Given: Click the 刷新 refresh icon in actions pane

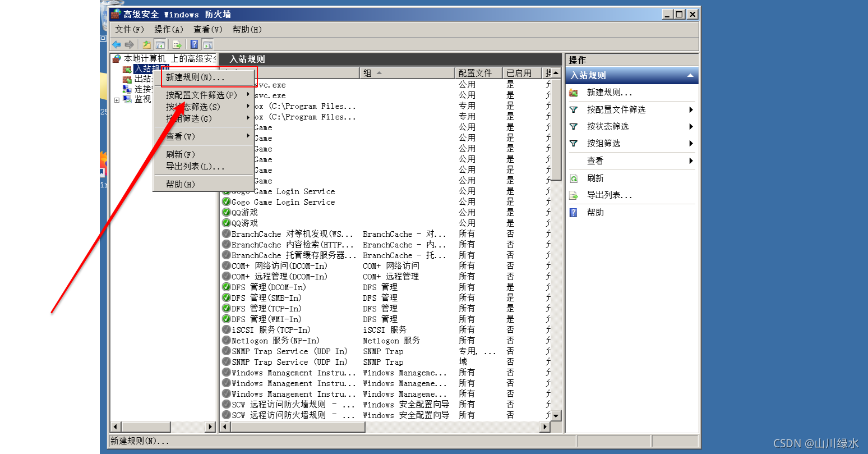Looking at the screenshot, I should tap(574, 178).
